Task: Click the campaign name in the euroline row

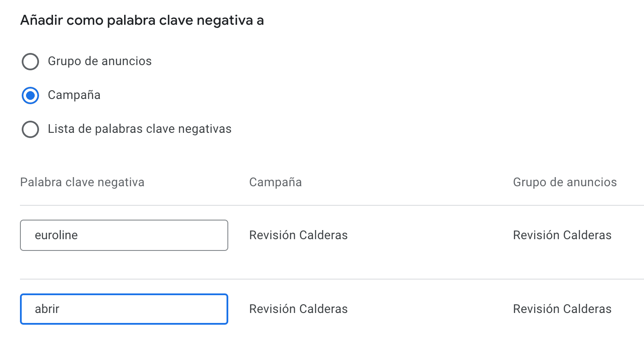Action: point(298,235)
